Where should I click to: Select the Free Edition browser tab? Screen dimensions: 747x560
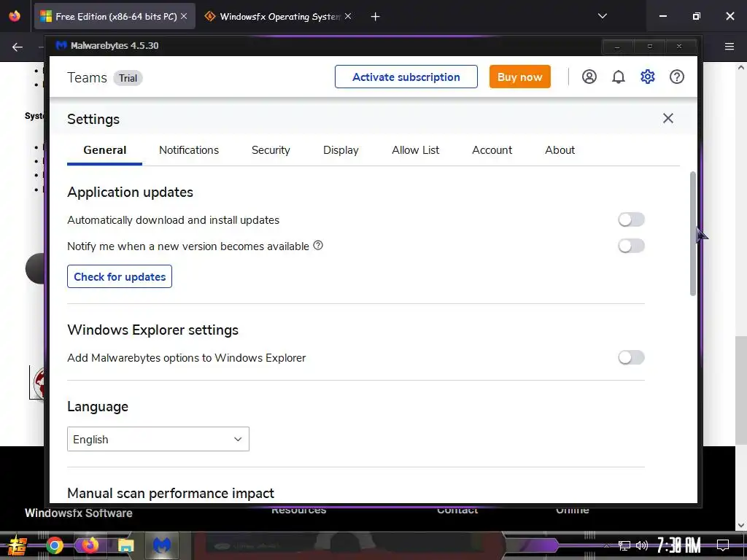click(116, 16)
